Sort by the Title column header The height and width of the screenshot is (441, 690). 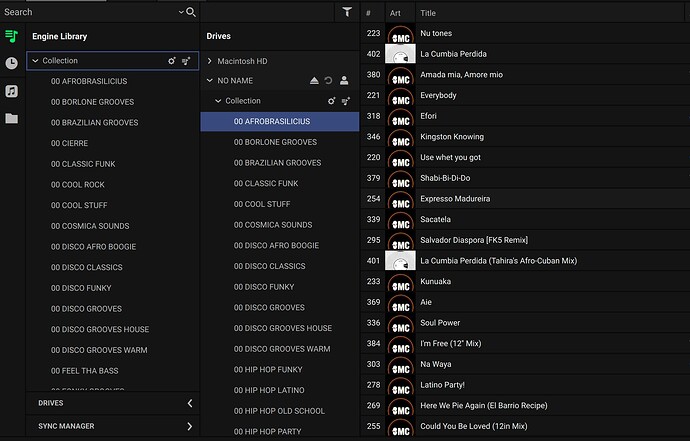click(x=428, y=13)
